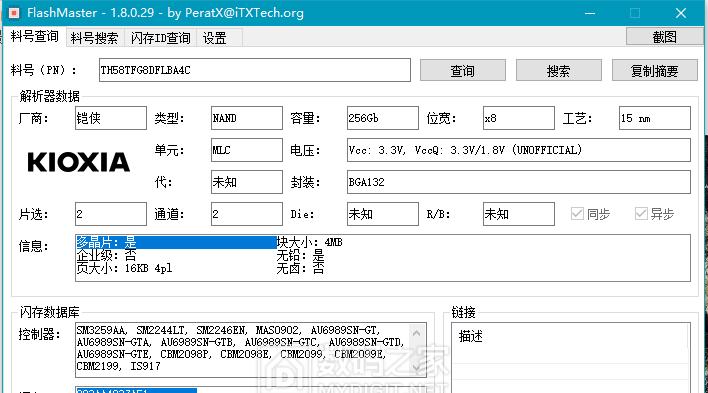Open the 闪存ID查询 tab
The image size is (708, 393).
(160, 38)
